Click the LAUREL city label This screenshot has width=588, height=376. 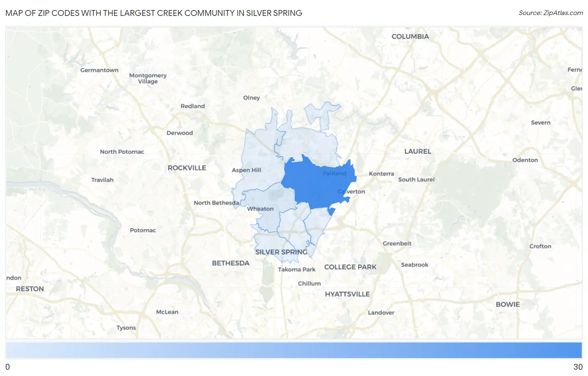(x=417, y=151)
